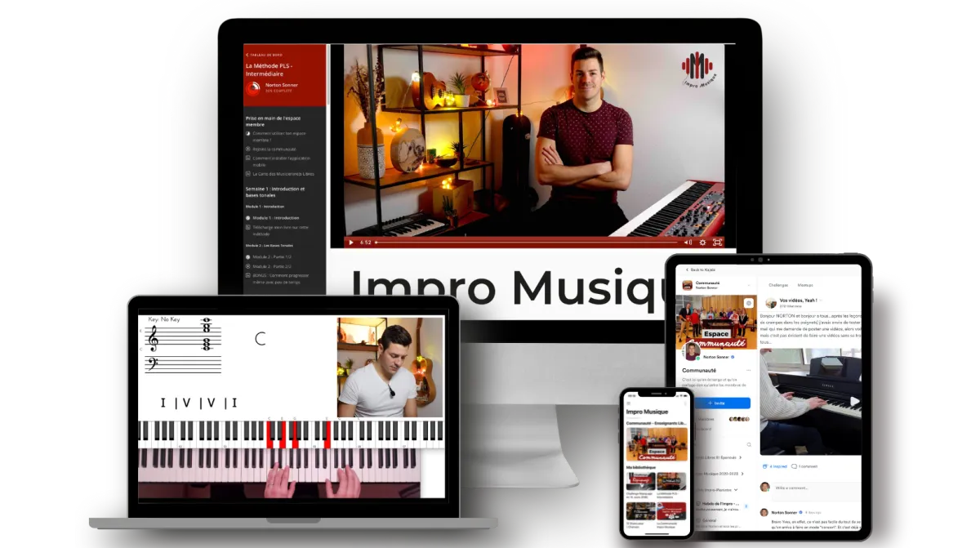Open lesson Comment installer l'application mobile
The height and width of the screenshot is (548, 980).
pos(280,161)
